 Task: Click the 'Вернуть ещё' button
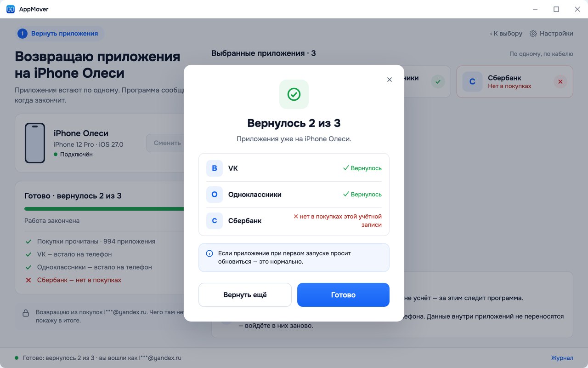click(245, 295)
